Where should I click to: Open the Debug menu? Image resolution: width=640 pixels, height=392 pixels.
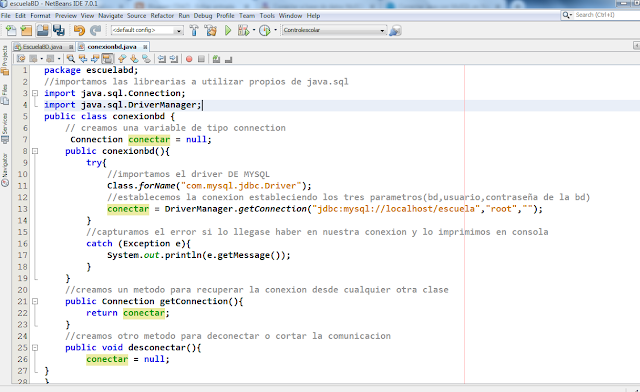tap(203, 16)
